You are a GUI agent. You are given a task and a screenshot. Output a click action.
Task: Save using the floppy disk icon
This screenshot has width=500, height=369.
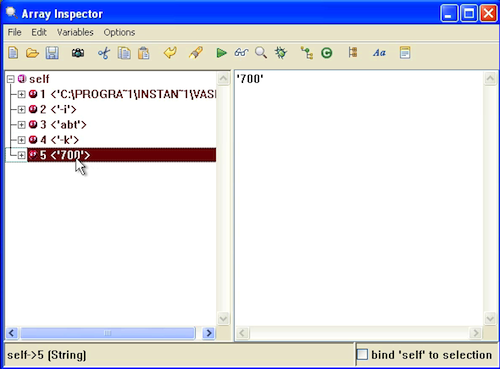point(52,53)
